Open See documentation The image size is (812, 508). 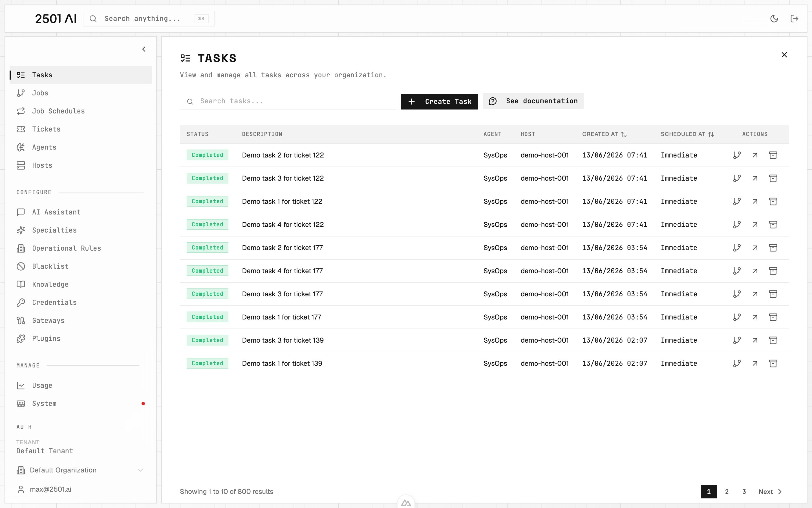tap(533, 101)
